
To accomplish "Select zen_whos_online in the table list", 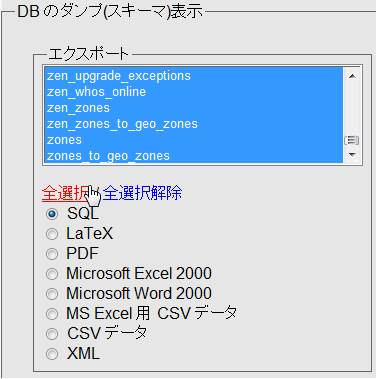I will (193, 92).
